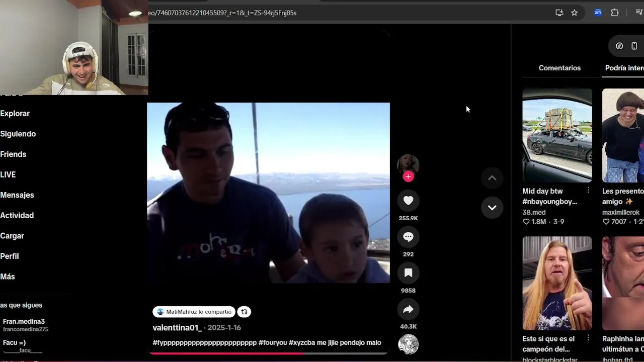
Task: Select the Podría interesarte tab
Action: pos(624,68)
